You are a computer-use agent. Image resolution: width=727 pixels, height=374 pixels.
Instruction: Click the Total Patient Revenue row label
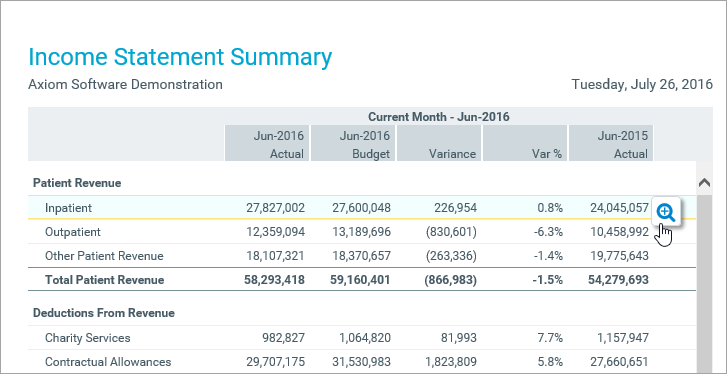coord(104,280)
